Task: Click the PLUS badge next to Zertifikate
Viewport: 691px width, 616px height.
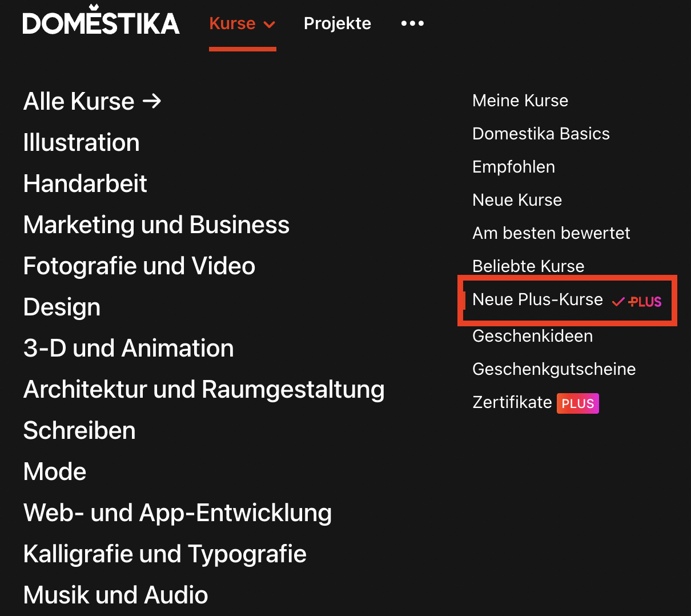Action: (578, 403)
